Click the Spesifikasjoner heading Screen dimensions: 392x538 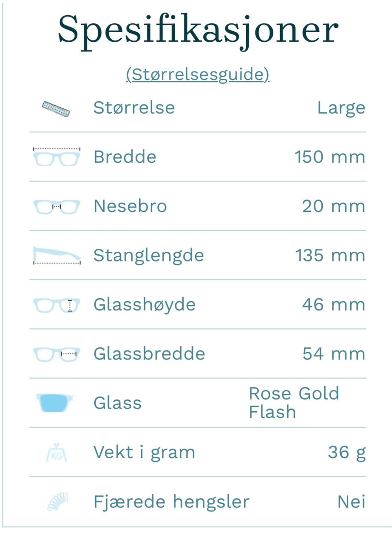[198, 30]
